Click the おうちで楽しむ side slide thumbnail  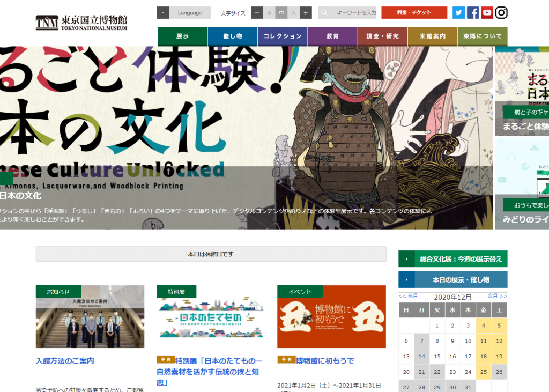click(522, 183)
